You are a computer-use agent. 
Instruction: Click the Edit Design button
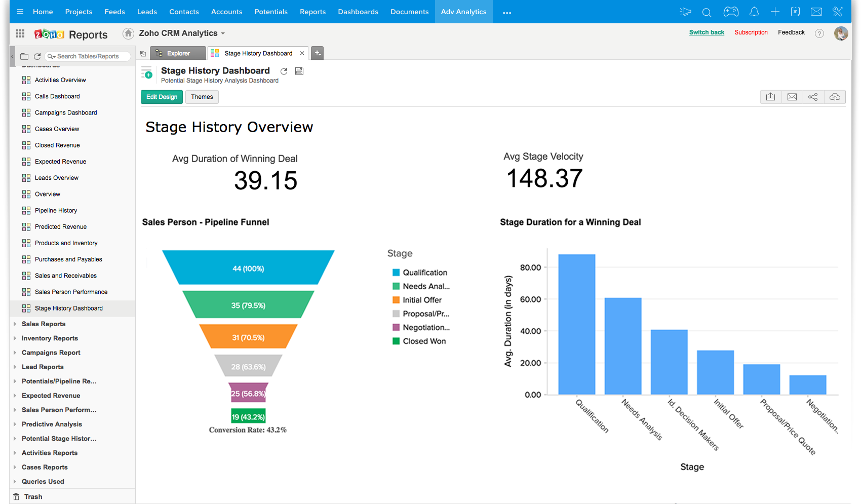click(162, 97)
